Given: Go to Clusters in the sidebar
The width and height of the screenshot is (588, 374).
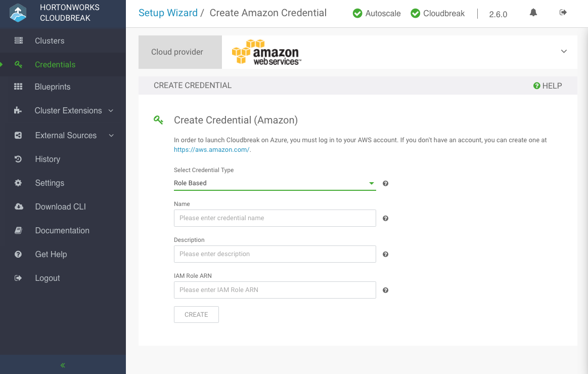Looking at the screenshot, I should pyautogui.click(x=50, y=41).
